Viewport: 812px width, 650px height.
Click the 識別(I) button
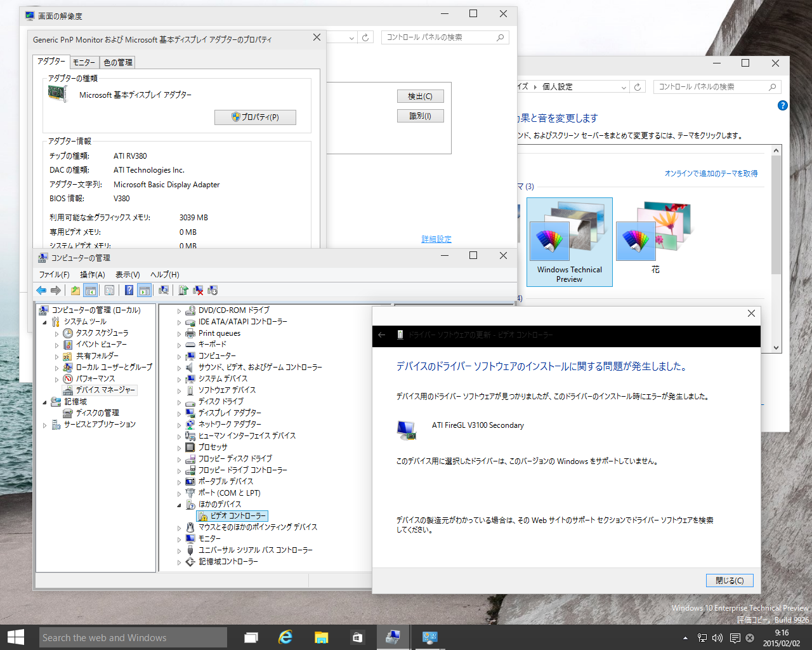tap(420, 116)
